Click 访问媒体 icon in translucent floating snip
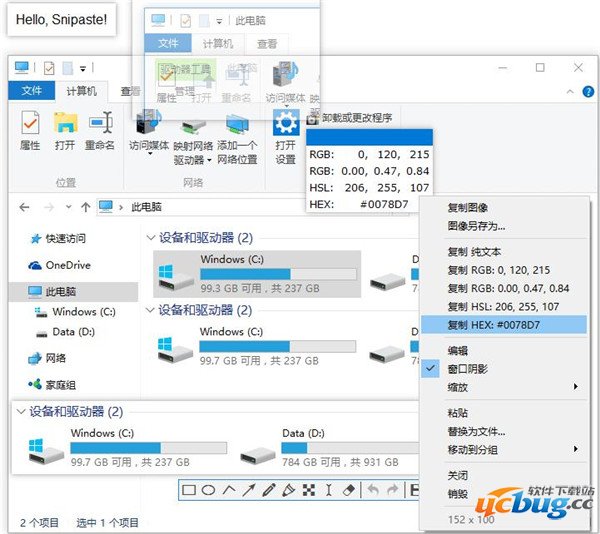This screenshot has width=600, height=534. [285, 75]
